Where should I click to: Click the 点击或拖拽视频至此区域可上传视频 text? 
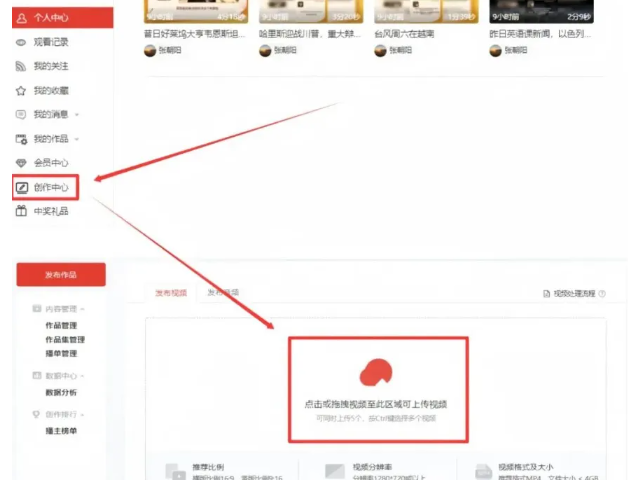376,404
